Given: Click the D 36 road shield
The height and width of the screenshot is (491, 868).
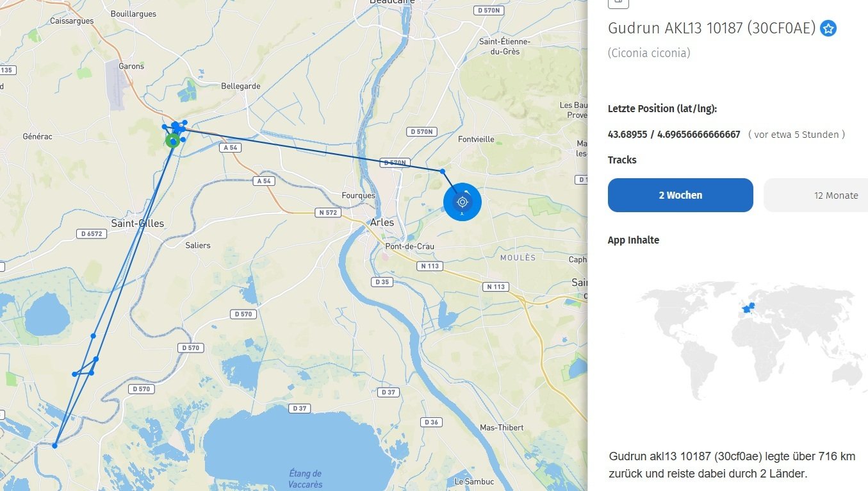Looking at the screenshot, I should pyautogui.click(x=431, y=422).
